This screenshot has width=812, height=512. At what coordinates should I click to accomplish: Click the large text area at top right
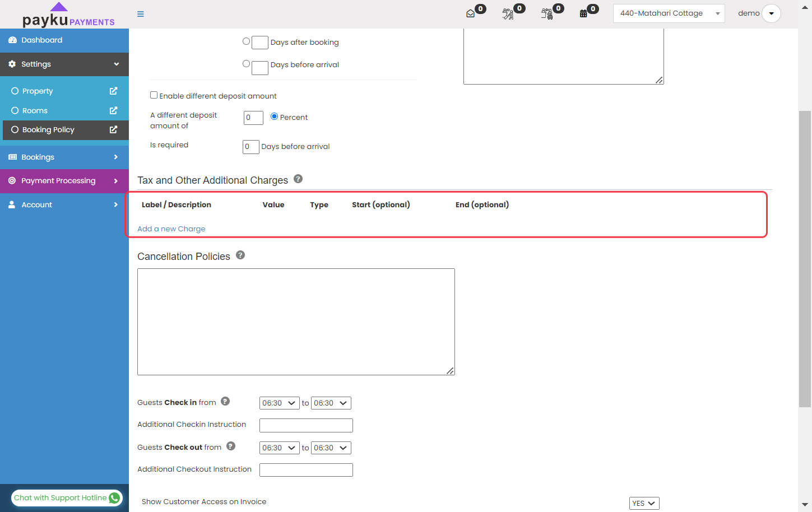[x=564, y=57]
